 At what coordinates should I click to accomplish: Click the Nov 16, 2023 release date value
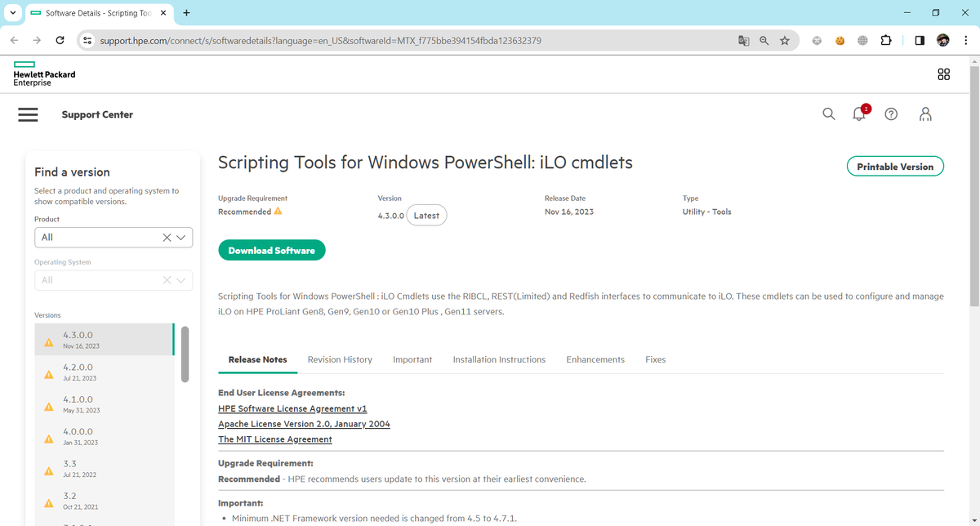point(569,212)
